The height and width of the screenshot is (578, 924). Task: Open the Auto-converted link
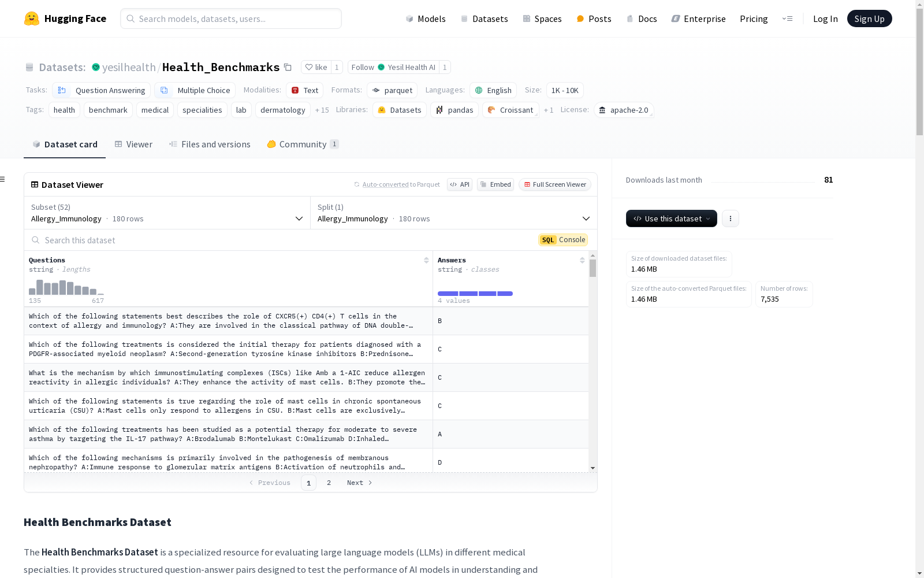385,184
